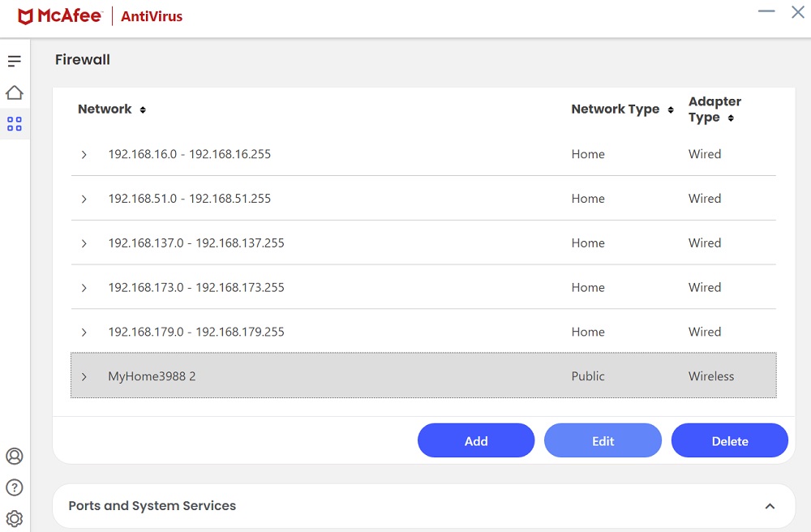The width and height of the screenshot is (811, 532).
Task: Click the Add button to add a network
Action: click(476, 440)
